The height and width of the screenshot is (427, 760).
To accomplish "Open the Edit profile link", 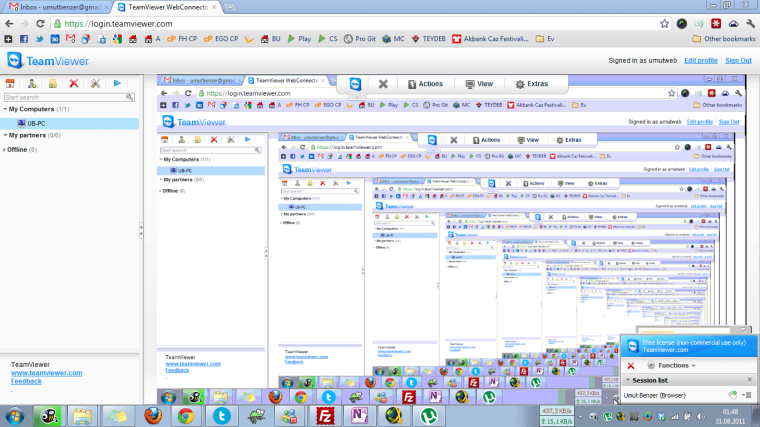I will (x=700, y=60).
